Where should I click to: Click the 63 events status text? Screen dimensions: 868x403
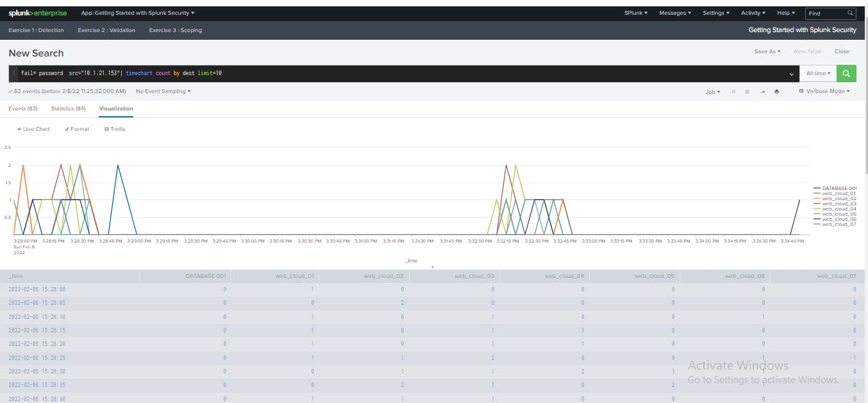click(67, 91)
